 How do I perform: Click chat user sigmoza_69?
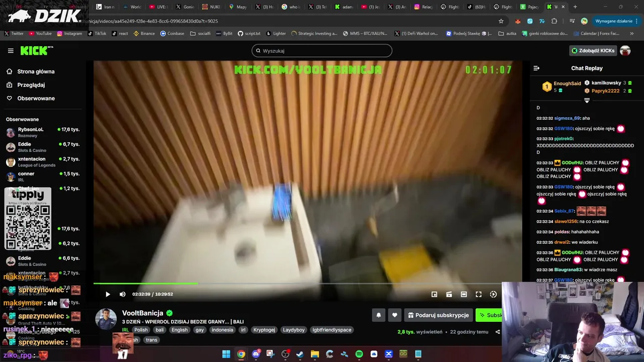pos(567,118)
